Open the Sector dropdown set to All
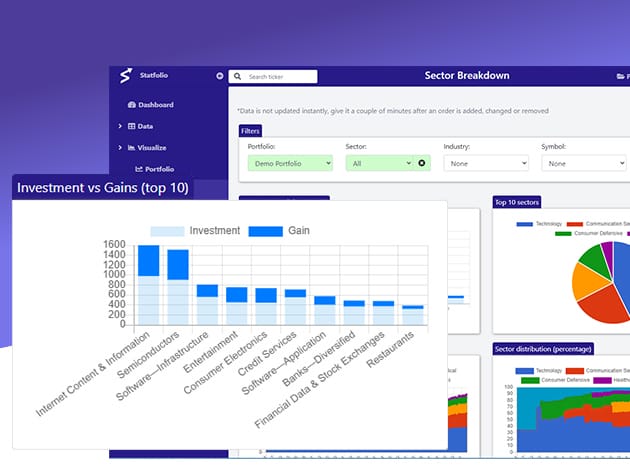The width and height of the screenshot is (630, 473). [x=379, y=163]
